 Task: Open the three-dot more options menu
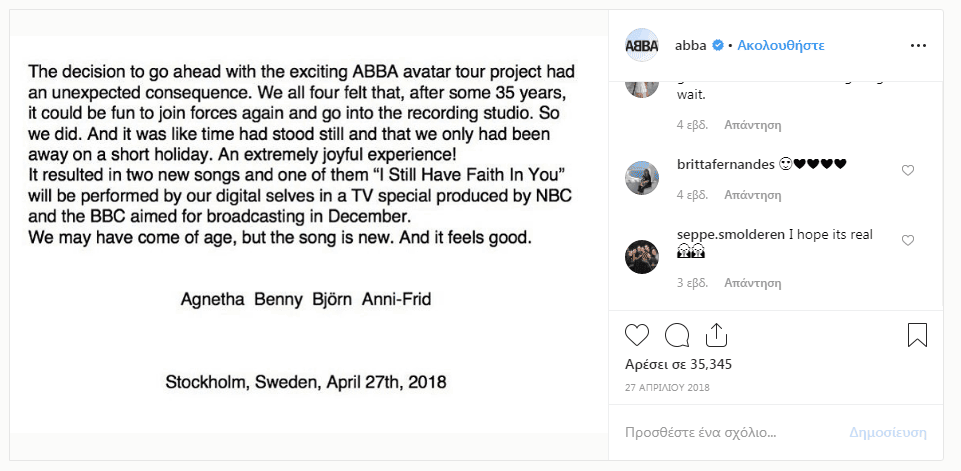tap(918, 46)
